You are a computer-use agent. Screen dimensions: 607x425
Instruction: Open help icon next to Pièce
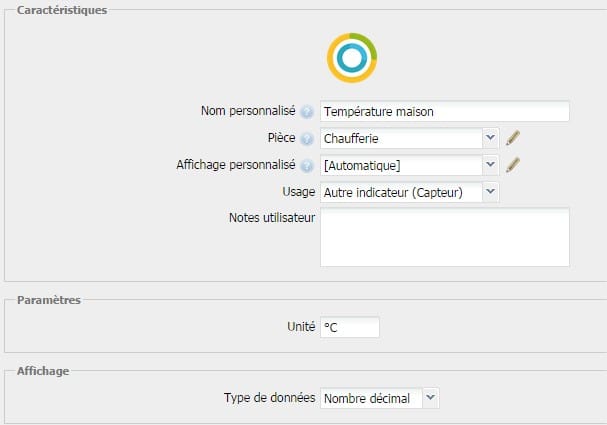[307, 139]
